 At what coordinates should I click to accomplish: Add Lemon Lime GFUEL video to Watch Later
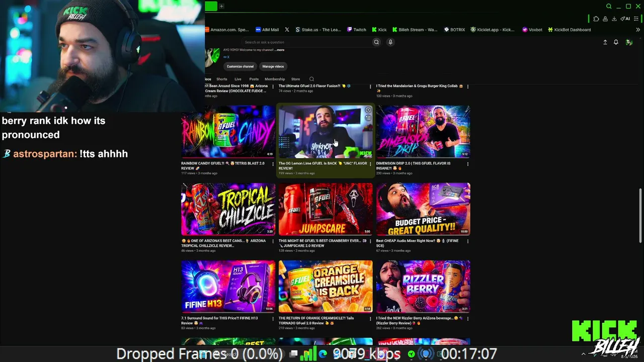pos(368,110)
